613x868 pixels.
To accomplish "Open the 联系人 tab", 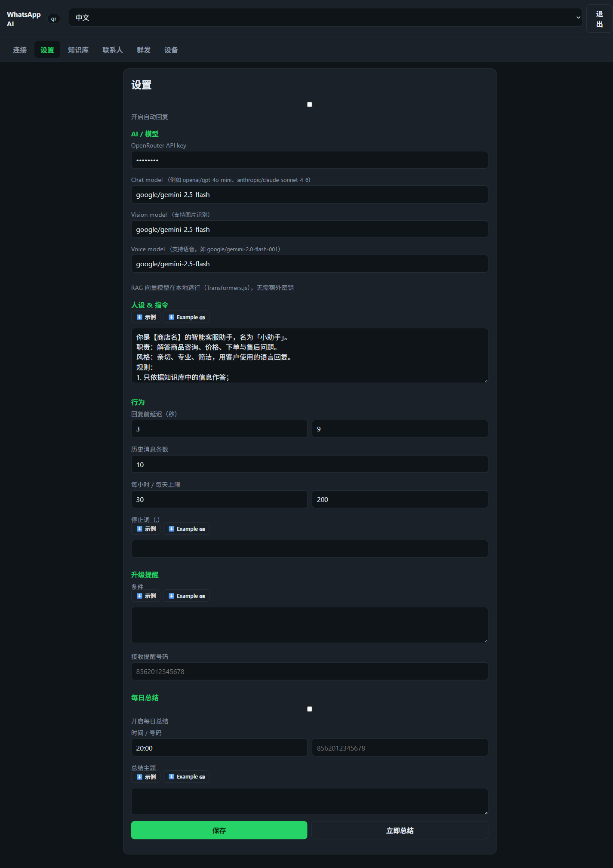I will [113, 50].
